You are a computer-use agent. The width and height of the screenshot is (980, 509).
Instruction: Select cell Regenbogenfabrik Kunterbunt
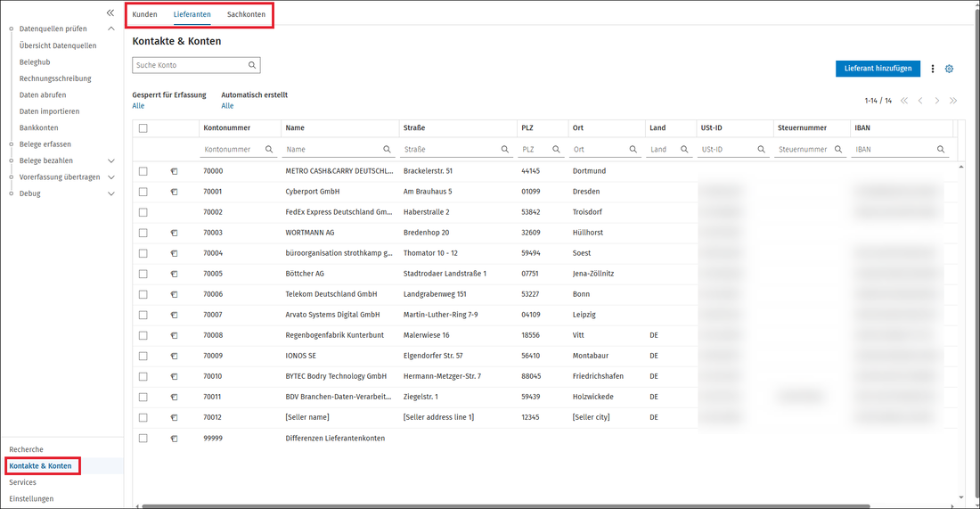point(335,336)
